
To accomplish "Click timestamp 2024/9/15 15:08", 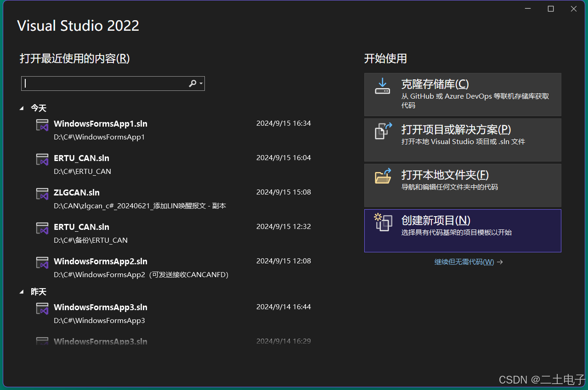I will coord(283,192).
